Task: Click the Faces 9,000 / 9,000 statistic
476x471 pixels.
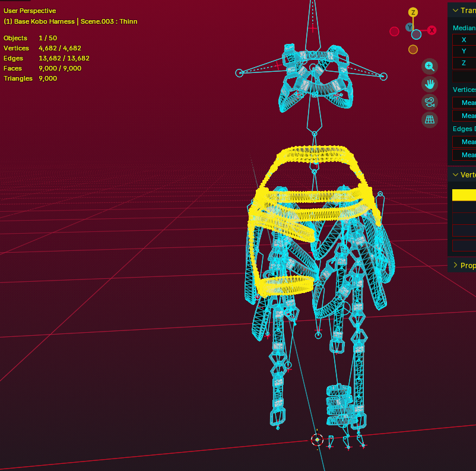Action: tap(42, 68)
